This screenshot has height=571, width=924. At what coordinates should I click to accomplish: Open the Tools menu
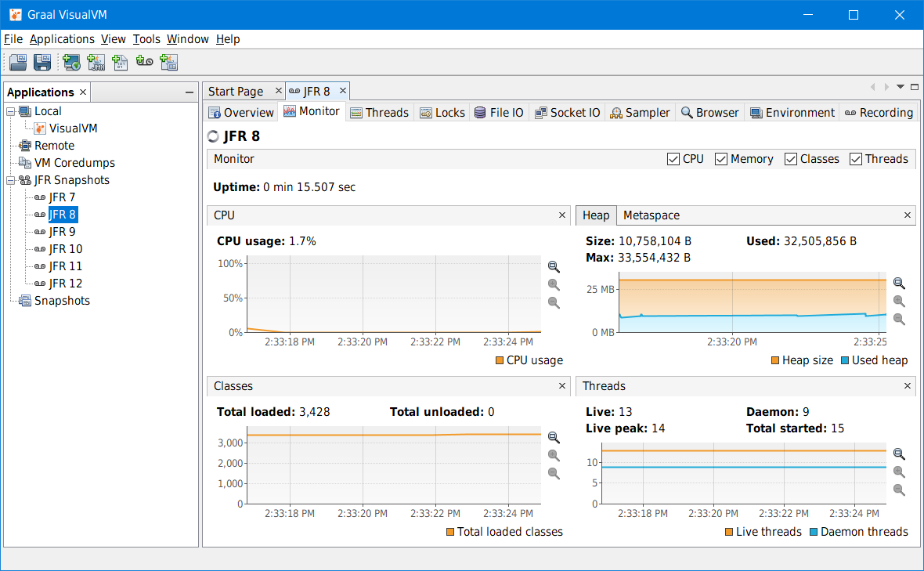click(x=146, y=39)
